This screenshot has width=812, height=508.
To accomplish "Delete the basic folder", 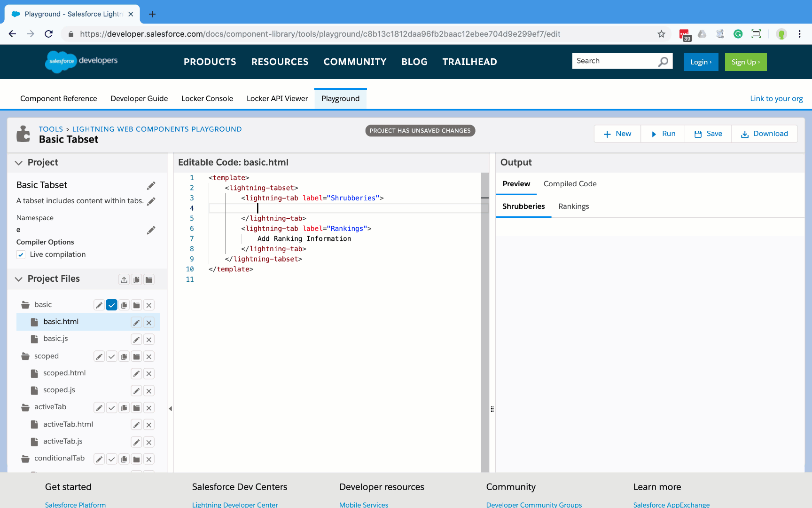I will tap(149, 305).
